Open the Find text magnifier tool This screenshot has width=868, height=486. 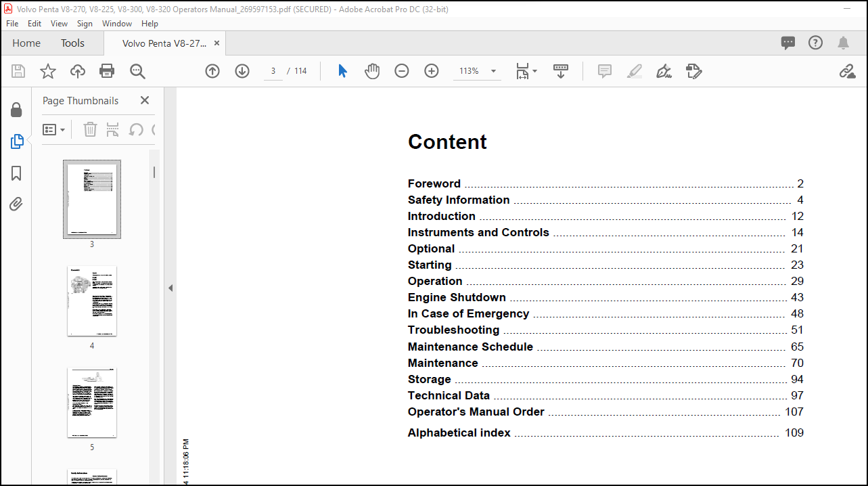(138, 71)
